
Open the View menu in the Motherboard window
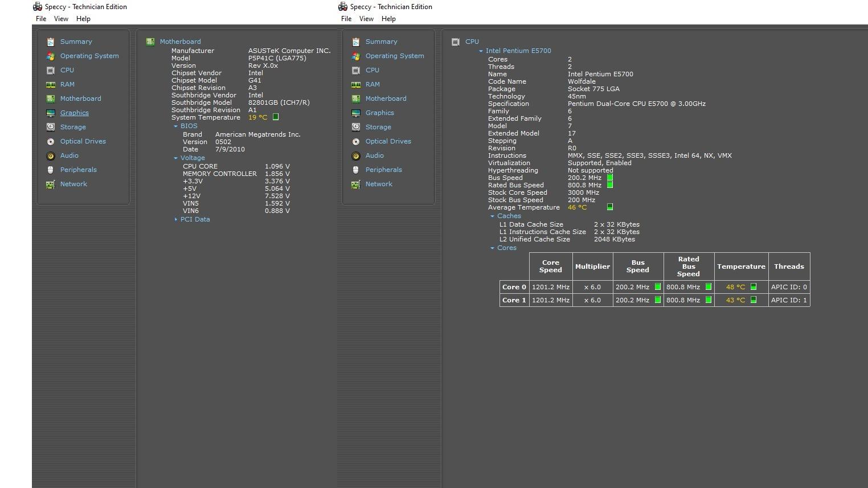pyautogui.click(x=61, y=19)
